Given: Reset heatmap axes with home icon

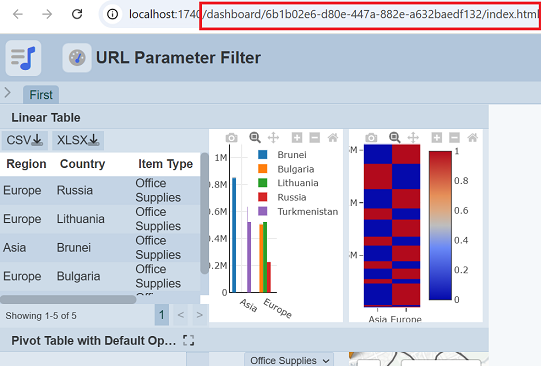Looking at the screenshot, I should [x=472, y=138].
